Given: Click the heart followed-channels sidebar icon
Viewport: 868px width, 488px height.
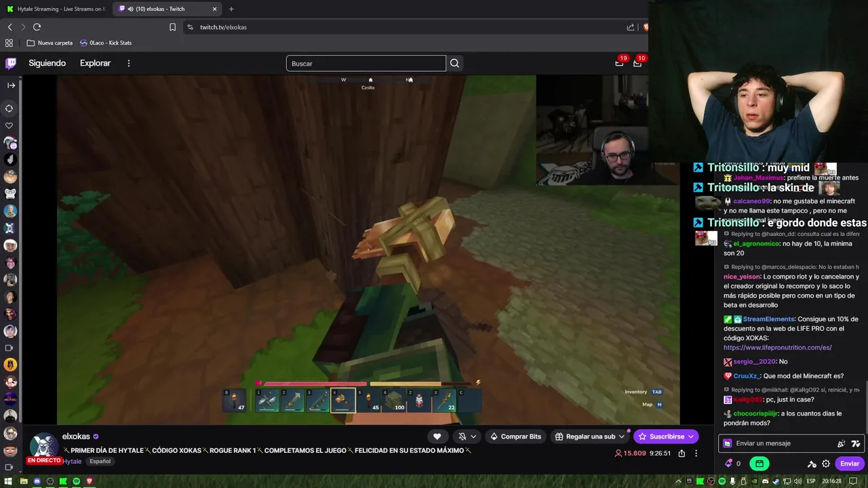Looking at the screenshot, I should (9, 125).
